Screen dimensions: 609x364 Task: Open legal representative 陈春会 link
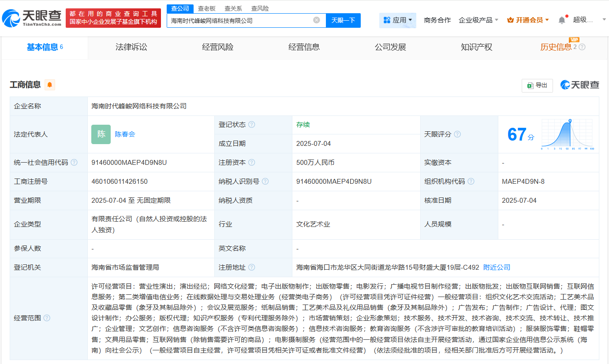click(x=125, y=134)
